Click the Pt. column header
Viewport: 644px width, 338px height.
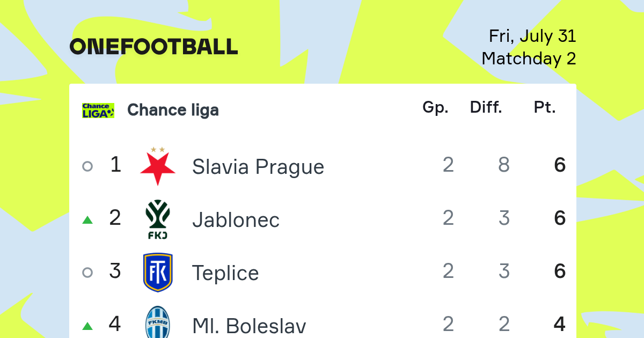545,107
